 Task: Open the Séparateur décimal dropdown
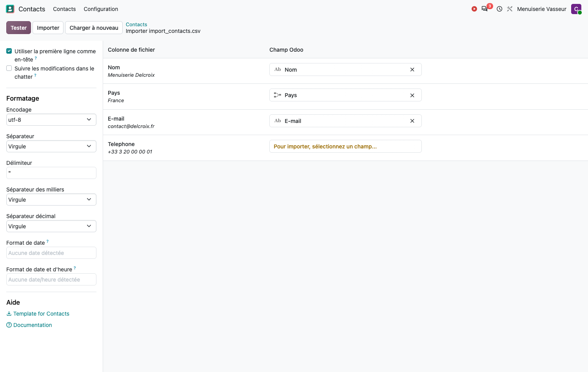click(51, 226)
